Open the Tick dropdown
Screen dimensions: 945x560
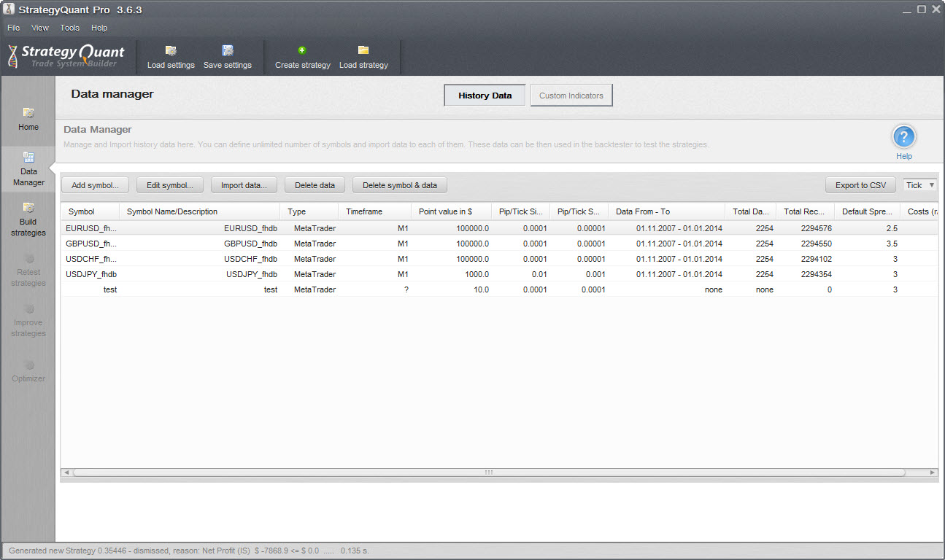920,185
